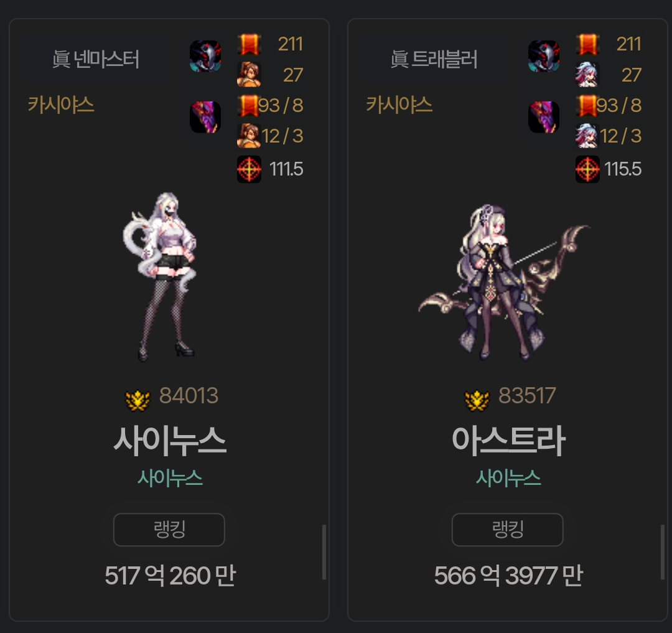Viewport: 672px width, 633px height.
Task: Click the brown-haired character icon beside 27
Action: coord(249,75)
